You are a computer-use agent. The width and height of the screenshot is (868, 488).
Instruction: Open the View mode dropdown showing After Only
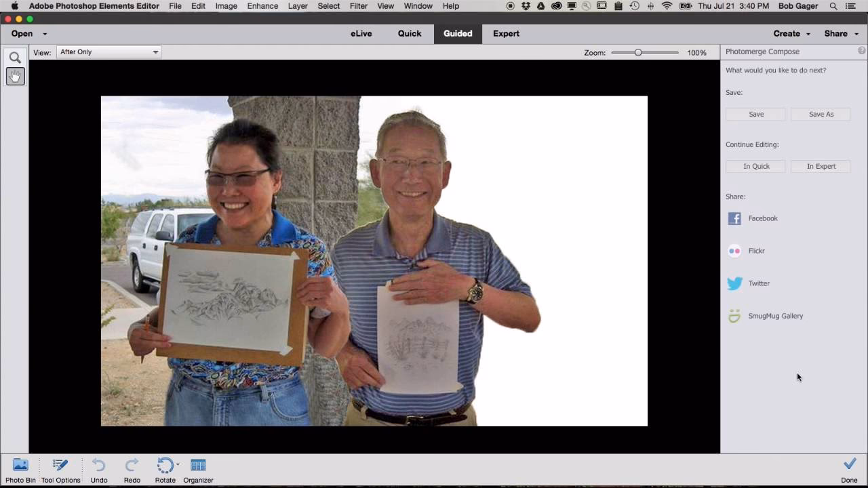coord(108,52)
